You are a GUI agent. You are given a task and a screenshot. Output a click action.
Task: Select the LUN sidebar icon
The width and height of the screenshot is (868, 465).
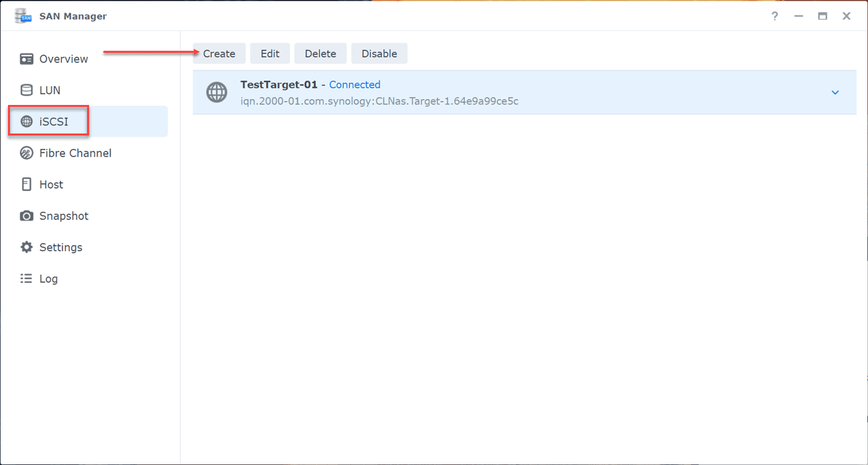pyautogui.click(x=26, y=90)
